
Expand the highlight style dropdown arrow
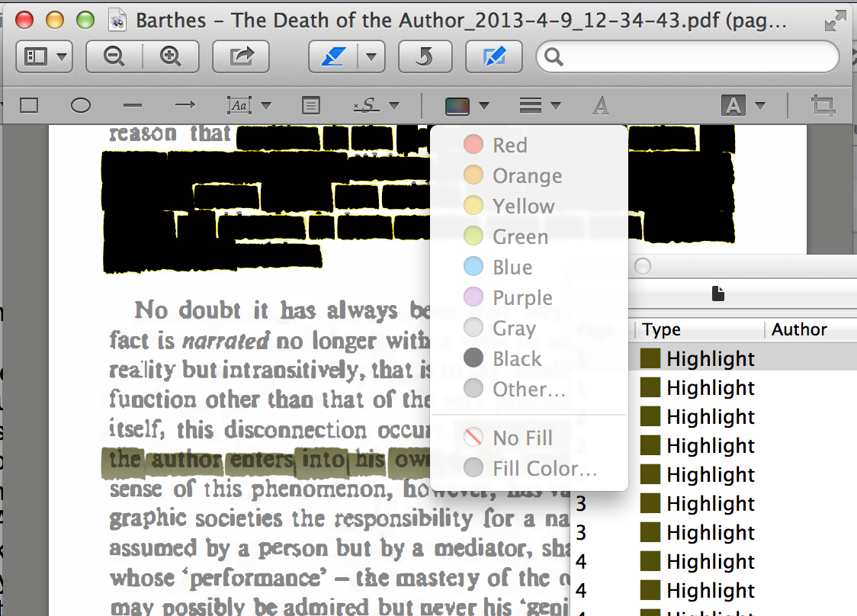tap(371, 56)
